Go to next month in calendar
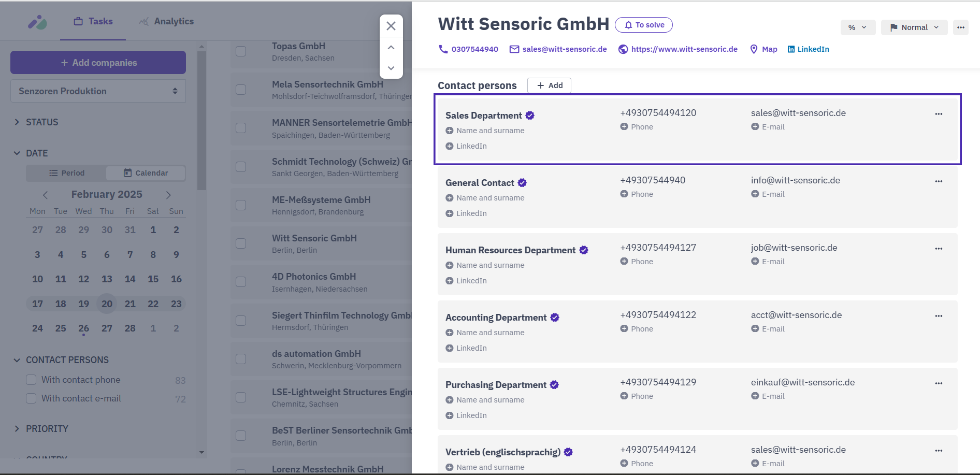Image resolution: width=980 pixels, height=475 pixels. pos(168,195)
